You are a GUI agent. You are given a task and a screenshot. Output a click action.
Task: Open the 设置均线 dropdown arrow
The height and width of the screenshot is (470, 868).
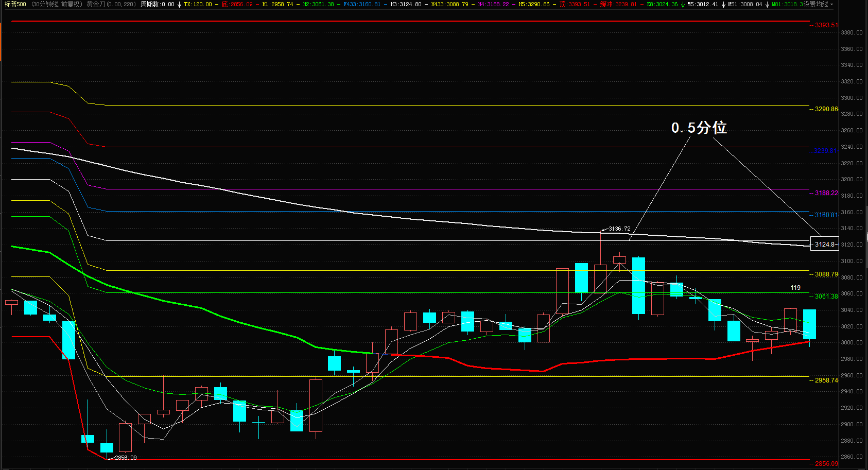[831, 4]
